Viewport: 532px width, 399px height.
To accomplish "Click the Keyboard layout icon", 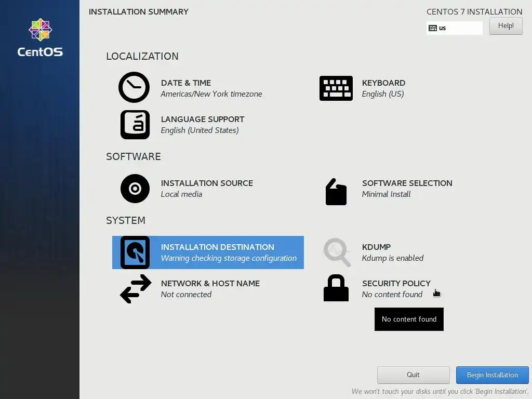I will tap(336, 88).
